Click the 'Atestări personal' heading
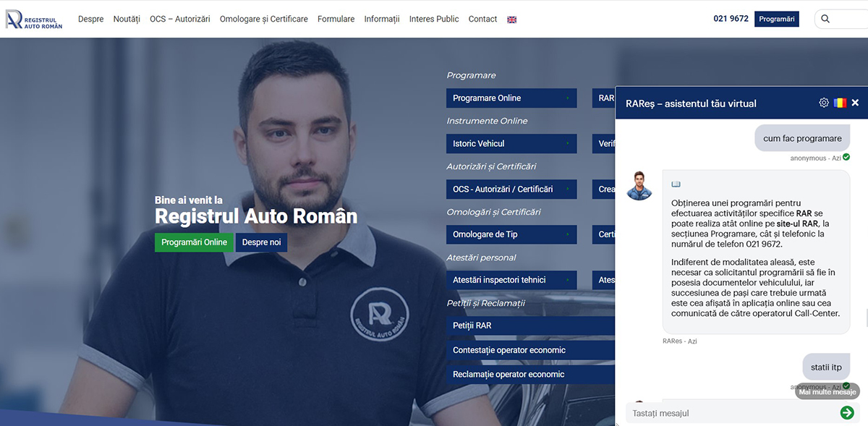Screen dimensions: 868x426 (x=482, y=257)
